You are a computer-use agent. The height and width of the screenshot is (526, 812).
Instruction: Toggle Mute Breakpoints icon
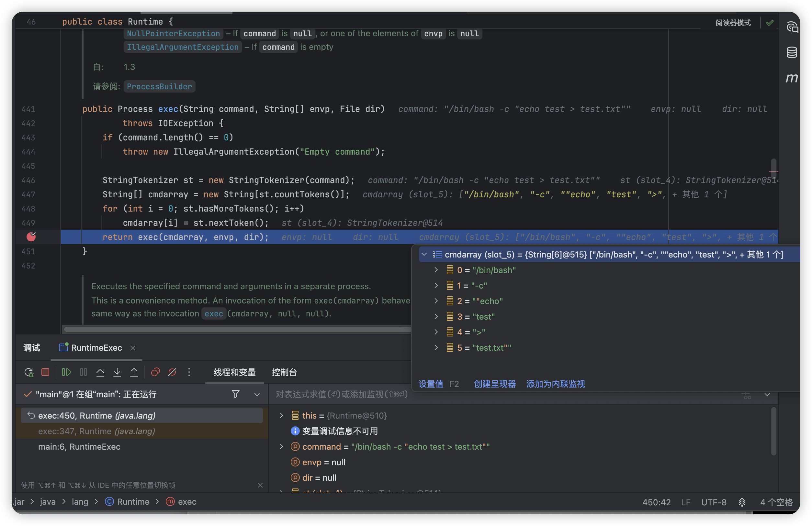[x=172, y=372]
